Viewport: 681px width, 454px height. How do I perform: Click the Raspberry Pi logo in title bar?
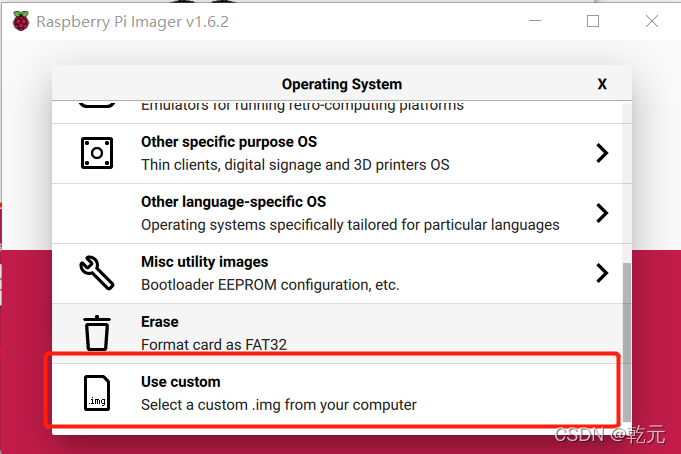[21, 21]
